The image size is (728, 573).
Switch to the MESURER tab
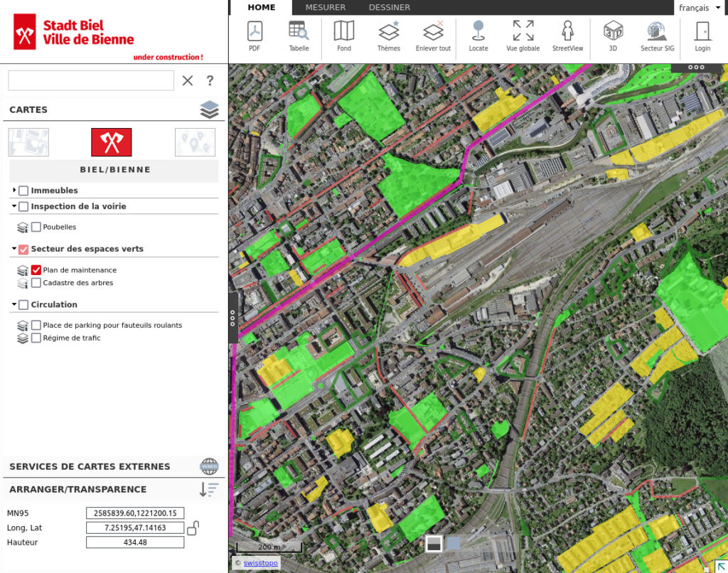(325, 8)
